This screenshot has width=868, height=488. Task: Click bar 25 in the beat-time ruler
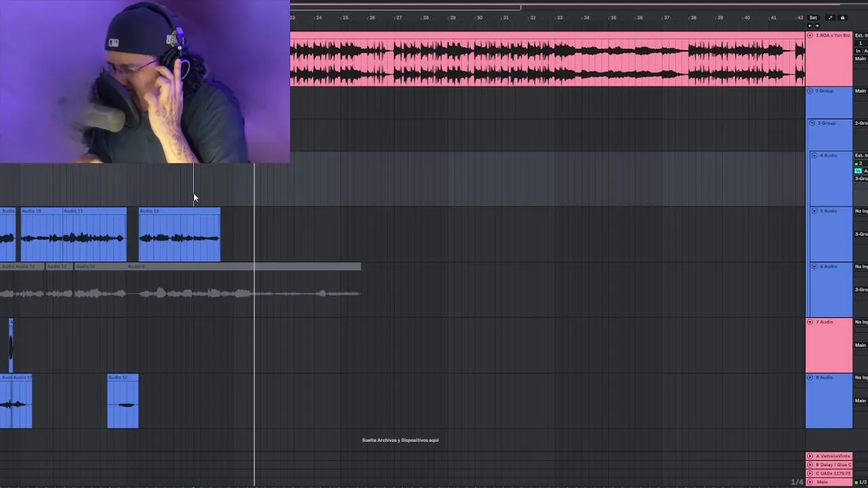[x=345, y=18]
